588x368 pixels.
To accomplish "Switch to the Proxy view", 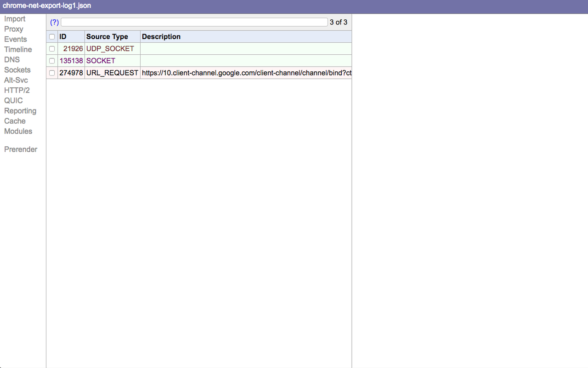I will (x=13, y=29).
